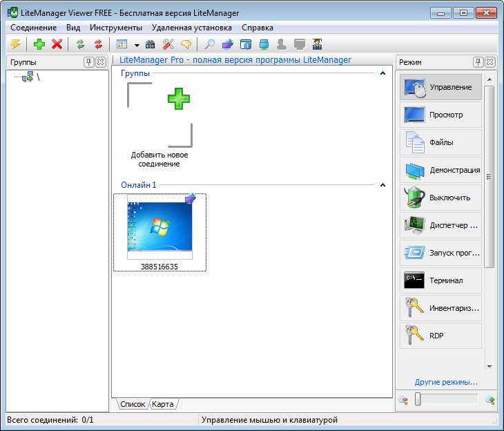Select the Инвентариз... mode
Image resolution: width=504 pixels, height=431 pixels.
tap(440, 309)
